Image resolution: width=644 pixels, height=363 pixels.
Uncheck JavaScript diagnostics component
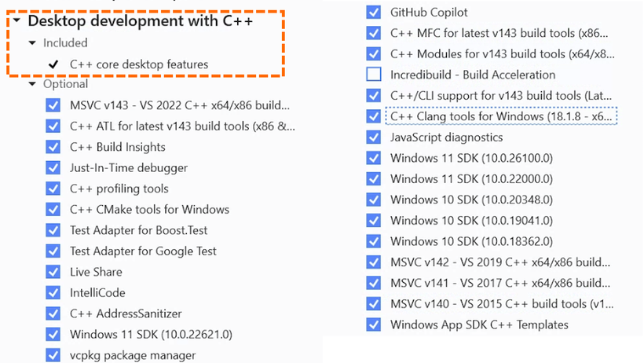[x=373, y=137]
